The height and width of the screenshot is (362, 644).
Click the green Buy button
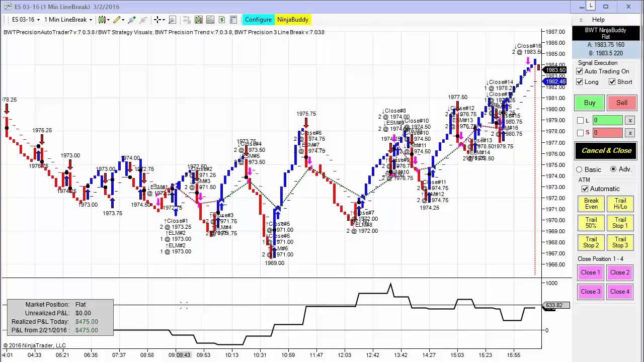tap(590, 103)
